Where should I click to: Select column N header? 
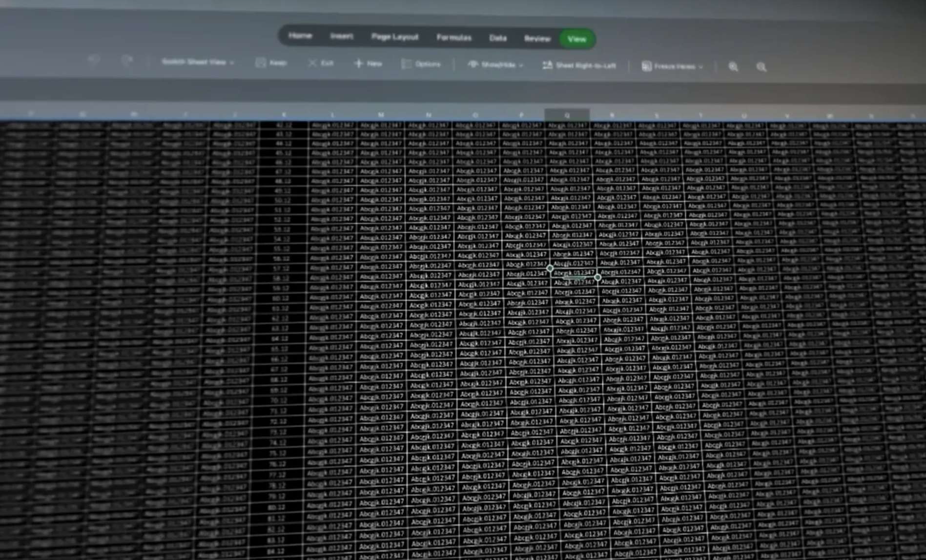click(428, 115)
